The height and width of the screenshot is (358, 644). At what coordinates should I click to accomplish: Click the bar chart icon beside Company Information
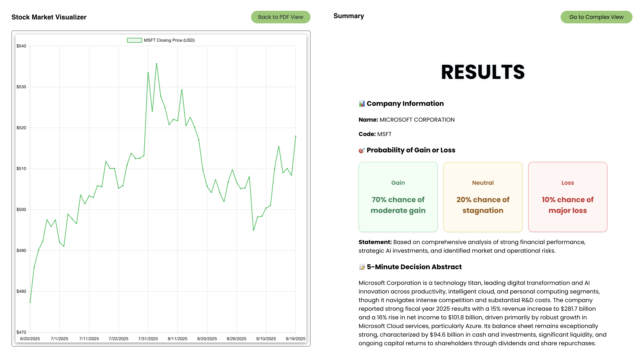click(362, 104)
